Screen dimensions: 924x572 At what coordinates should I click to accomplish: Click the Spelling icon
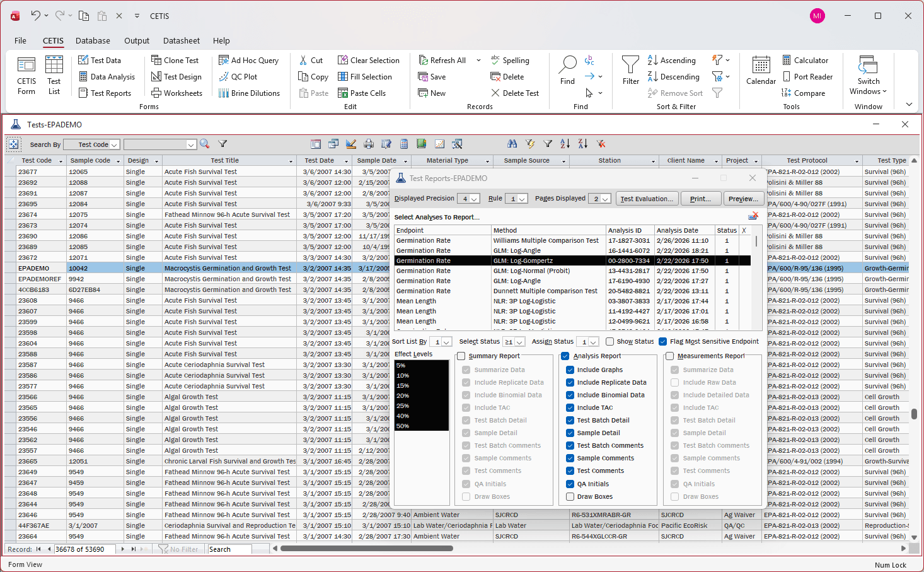[x=495, y=60]
